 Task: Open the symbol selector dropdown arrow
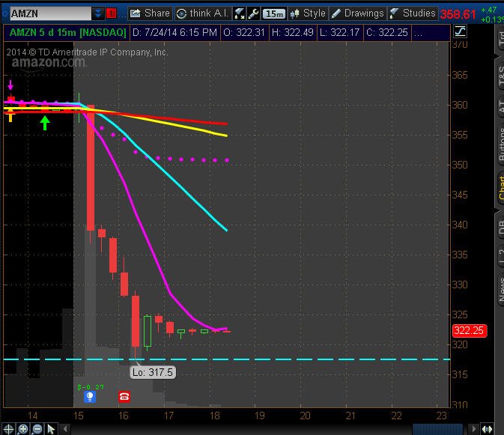pyautogui.click(x=97, y=13)
